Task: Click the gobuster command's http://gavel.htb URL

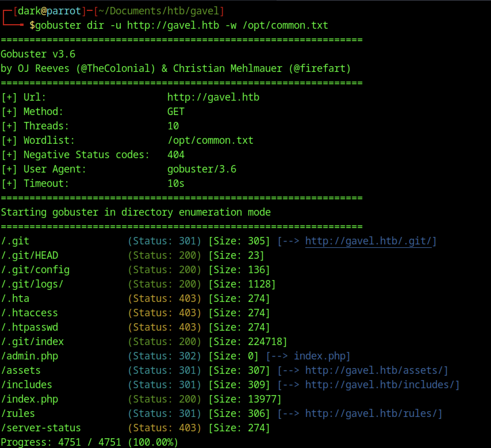Action: (x=173, y=25)
